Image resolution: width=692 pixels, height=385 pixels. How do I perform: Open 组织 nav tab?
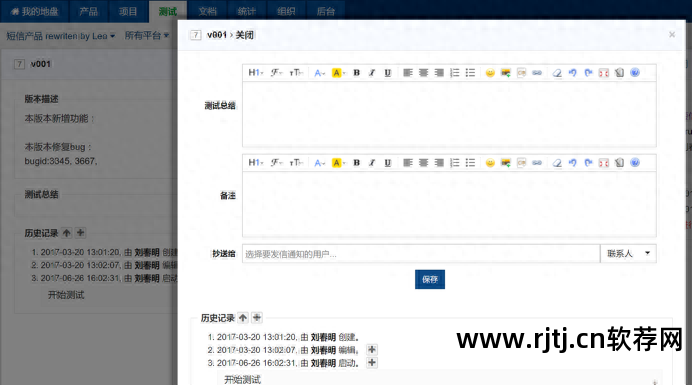coord(286,11)
